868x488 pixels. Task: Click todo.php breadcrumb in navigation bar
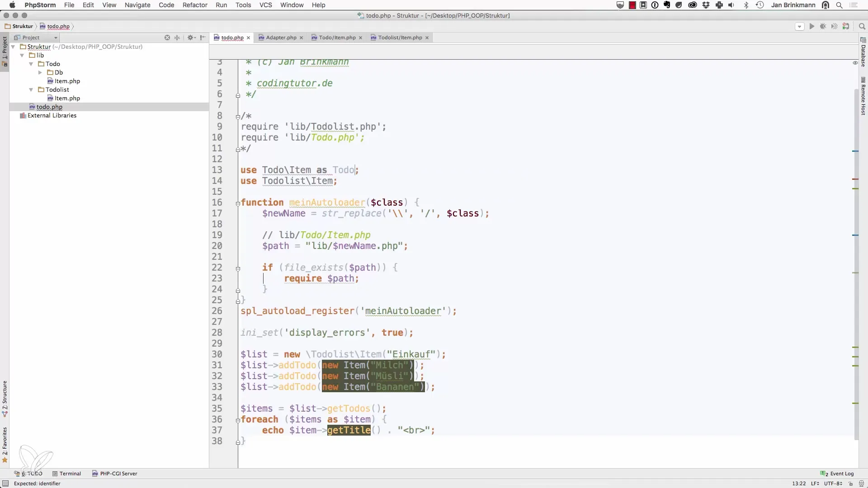(x=55, y=26)
